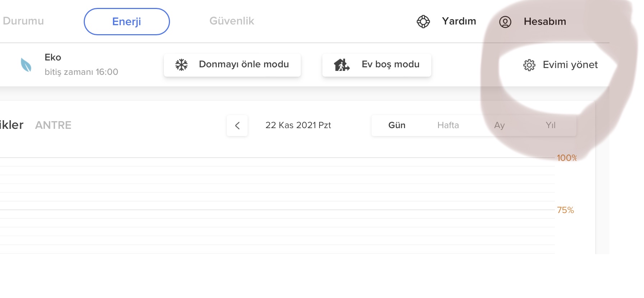The width and height of the screenshot is (644, 298).
Task: Activate Donmayı önle modu button
Action: coord(232,65)
